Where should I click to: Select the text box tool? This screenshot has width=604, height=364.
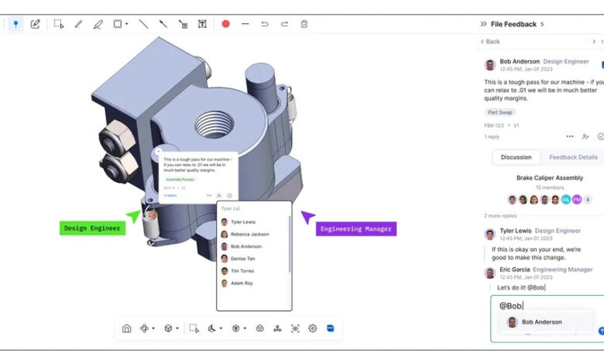tap(202, 24)
